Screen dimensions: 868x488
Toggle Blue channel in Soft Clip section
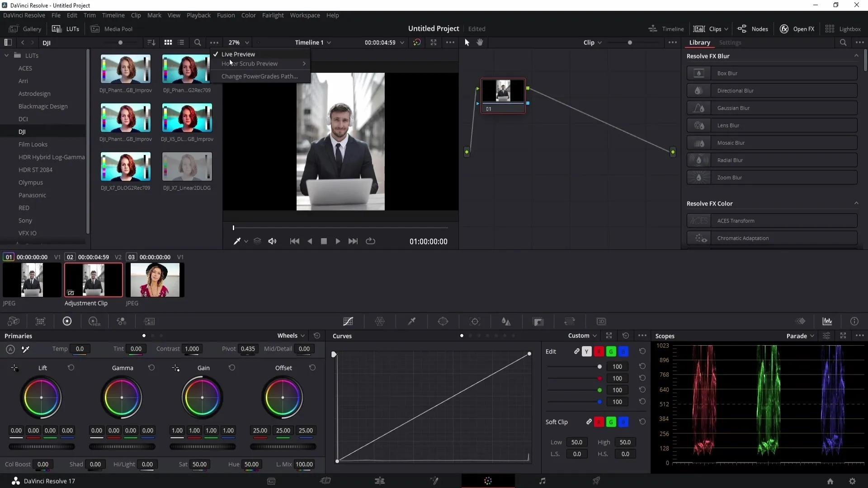point(623,422)
